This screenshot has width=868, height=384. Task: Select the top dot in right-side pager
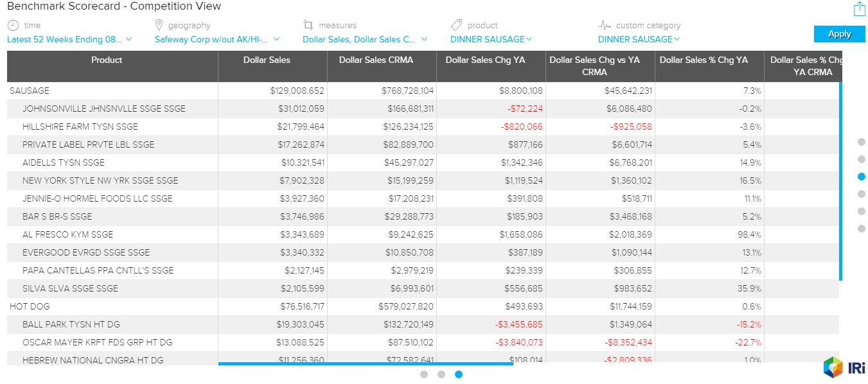pos(862,142)
